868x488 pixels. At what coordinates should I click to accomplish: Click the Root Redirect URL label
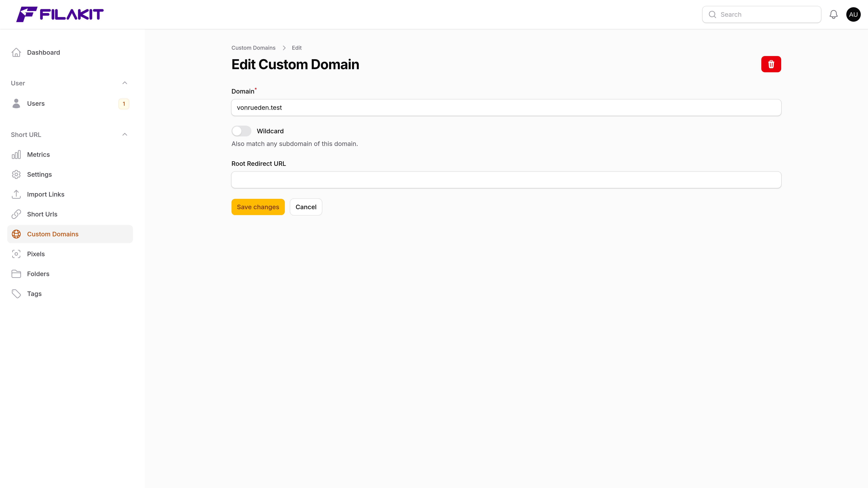point(258,164)
